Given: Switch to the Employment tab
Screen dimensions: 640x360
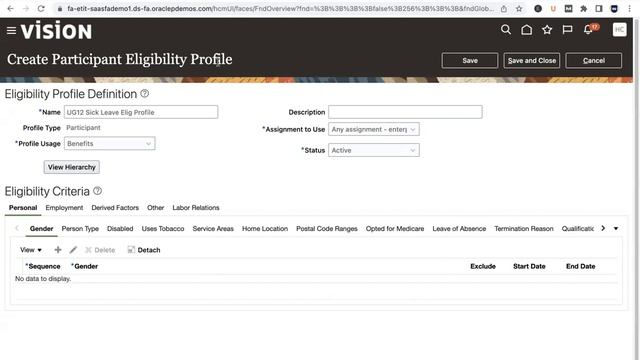Looking at the screenshot, I should point(64,208).
